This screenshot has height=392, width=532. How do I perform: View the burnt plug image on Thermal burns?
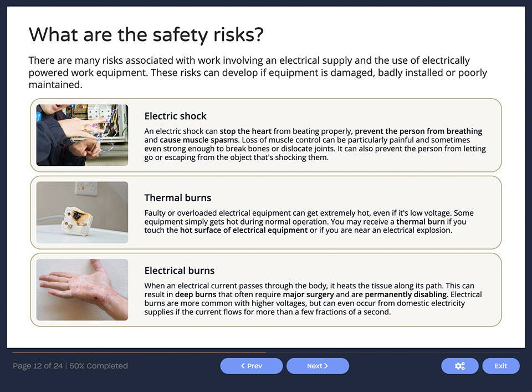[81, 212]
